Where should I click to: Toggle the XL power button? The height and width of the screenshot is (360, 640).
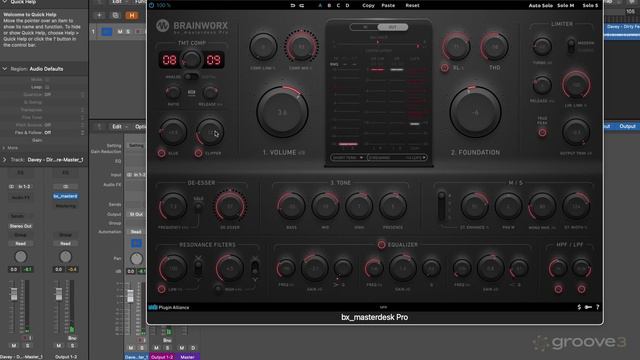point(444,68)
